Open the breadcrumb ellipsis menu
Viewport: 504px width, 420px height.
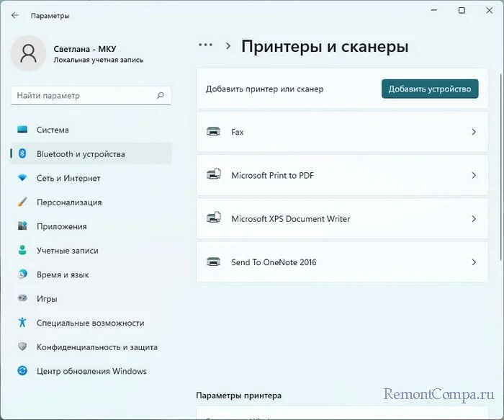tap(205, 45)
